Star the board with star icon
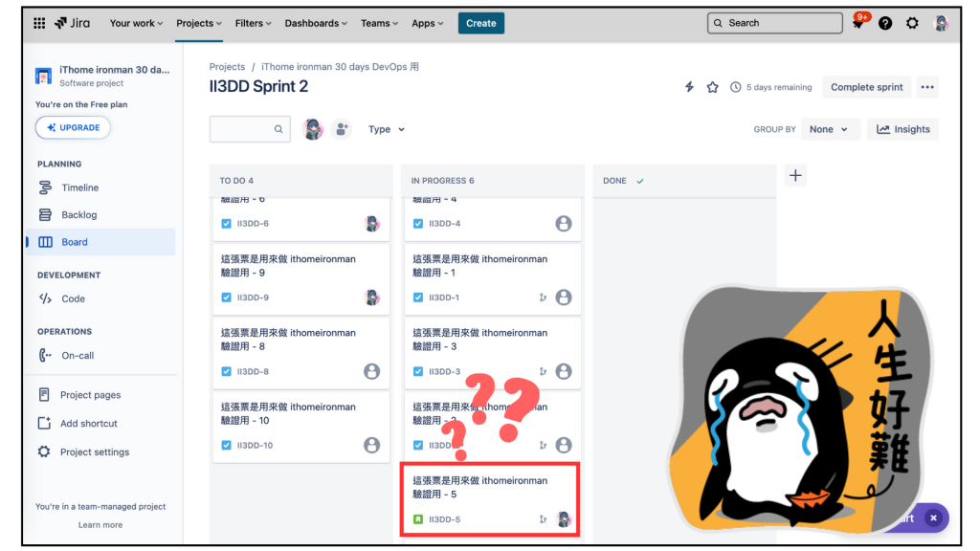The width and height of the screenshot is (980, 551). pyautogui.click(x=712, y=87)
